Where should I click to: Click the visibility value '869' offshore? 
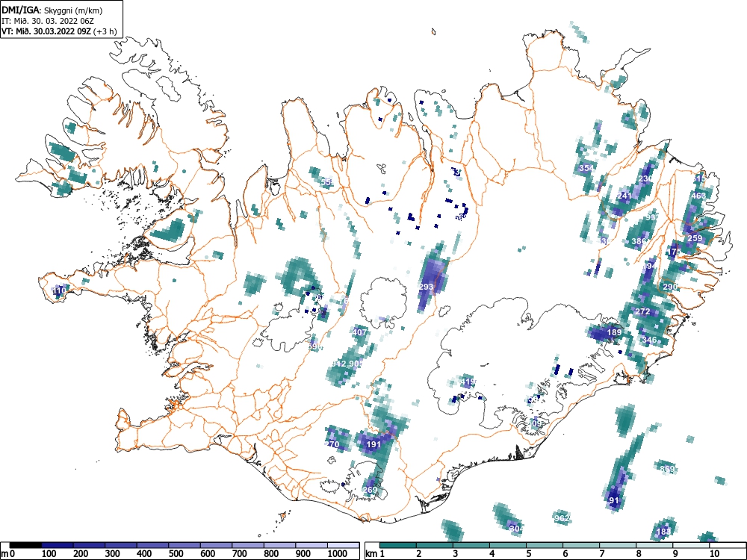tap(667, 469)
